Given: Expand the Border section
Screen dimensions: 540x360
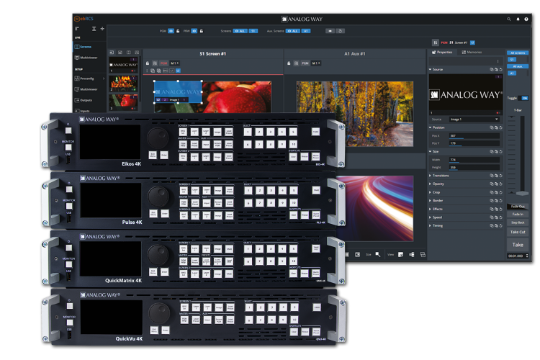Looking at the screenshot, I should (x=430, y=200).
